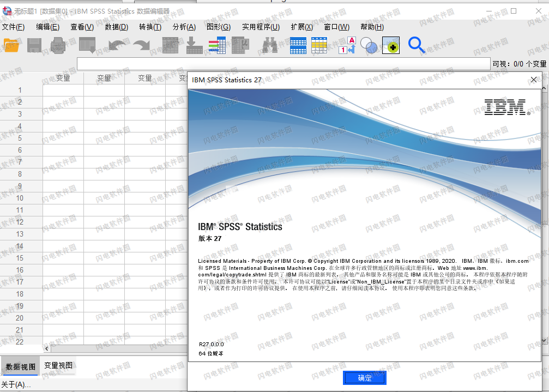Click the vertical scrollbar down arrow
Image resolution: width=549 pixels, height=392 pixels.
[545, 340]
